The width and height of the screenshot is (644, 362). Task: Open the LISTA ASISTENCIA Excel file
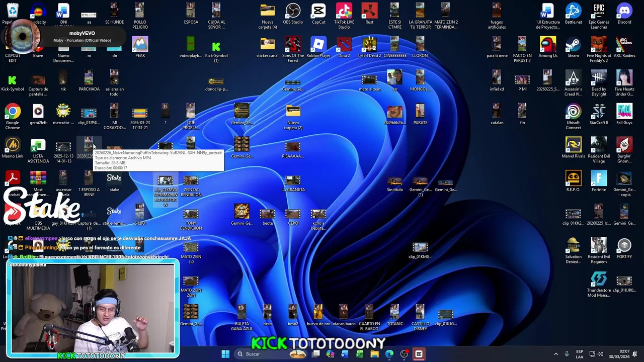click(38, 150)
